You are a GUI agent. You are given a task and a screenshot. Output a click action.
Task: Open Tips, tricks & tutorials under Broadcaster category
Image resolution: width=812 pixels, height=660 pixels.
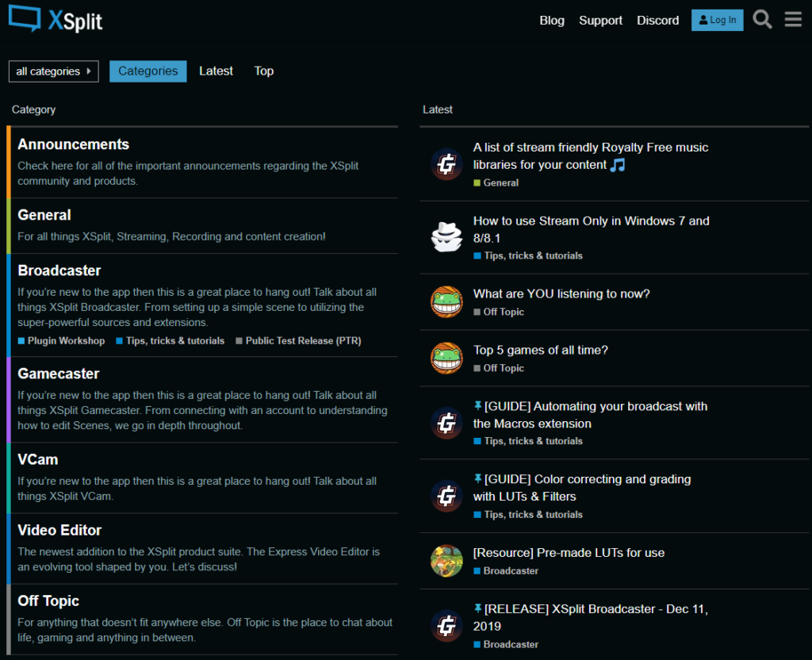(170, 341)
